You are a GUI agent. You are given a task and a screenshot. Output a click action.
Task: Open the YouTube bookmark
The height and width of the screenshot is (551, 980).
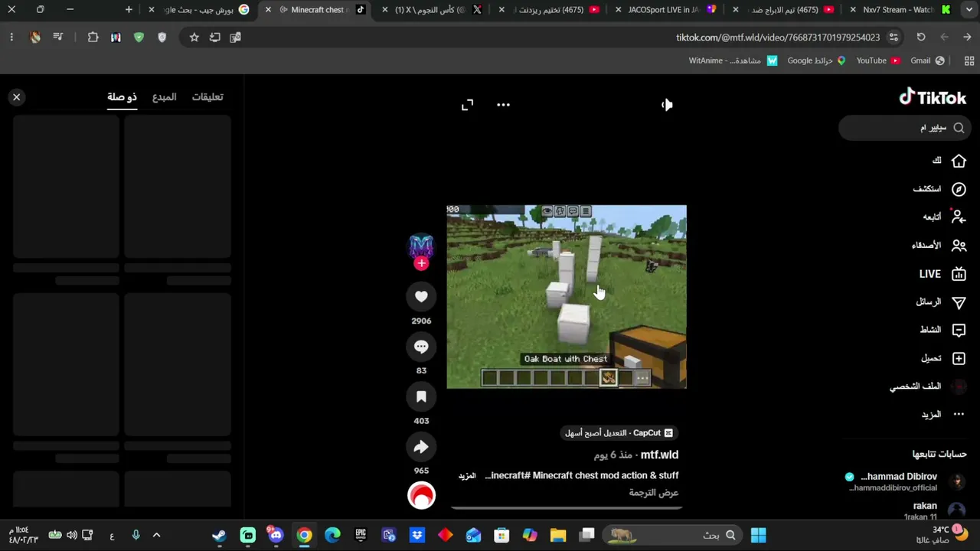[877, 60]
